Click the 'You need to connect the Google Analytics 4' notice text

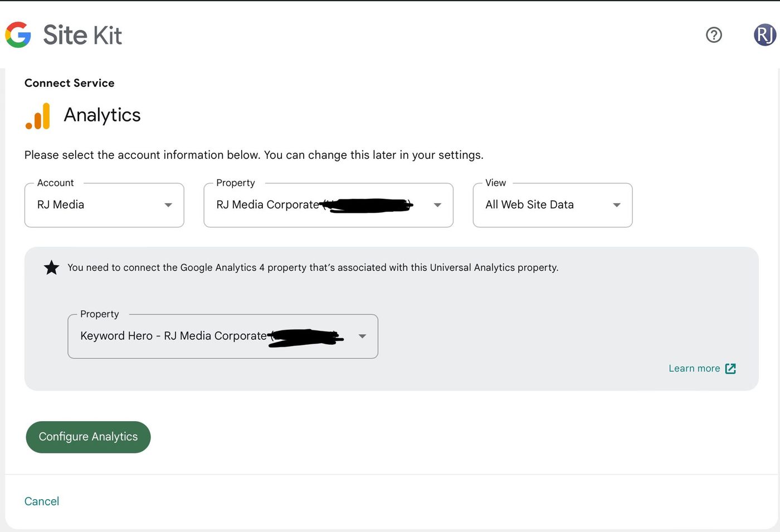[313, 267]
